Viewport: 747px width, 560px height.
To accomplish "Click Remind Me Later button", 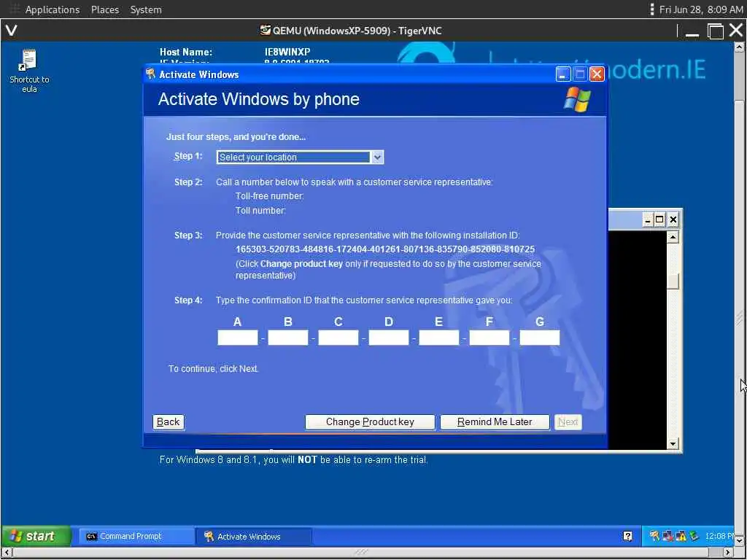I will (x=495, y=422).
